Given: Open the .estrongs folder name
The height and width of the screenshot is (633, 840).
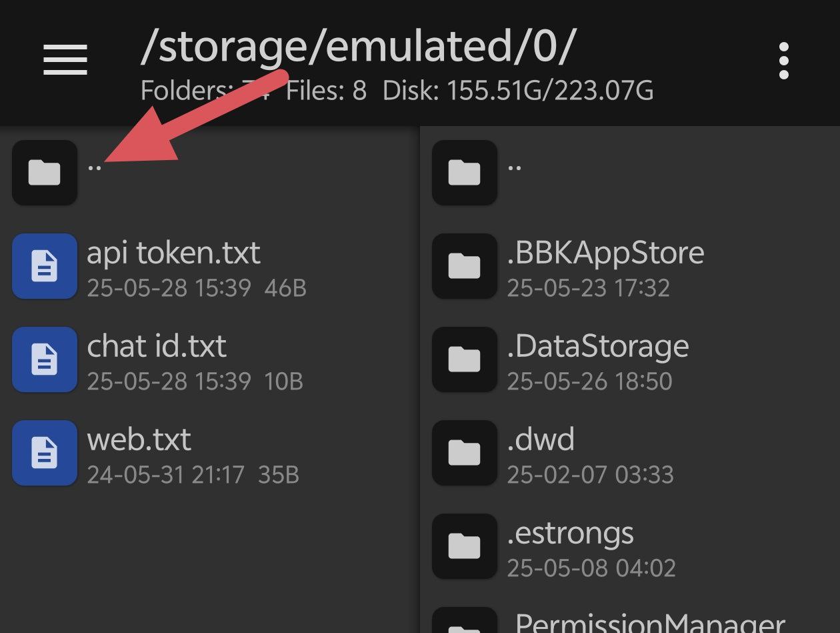Looking at the screenshot, I should pyautogui.click(x=570, y=534).
